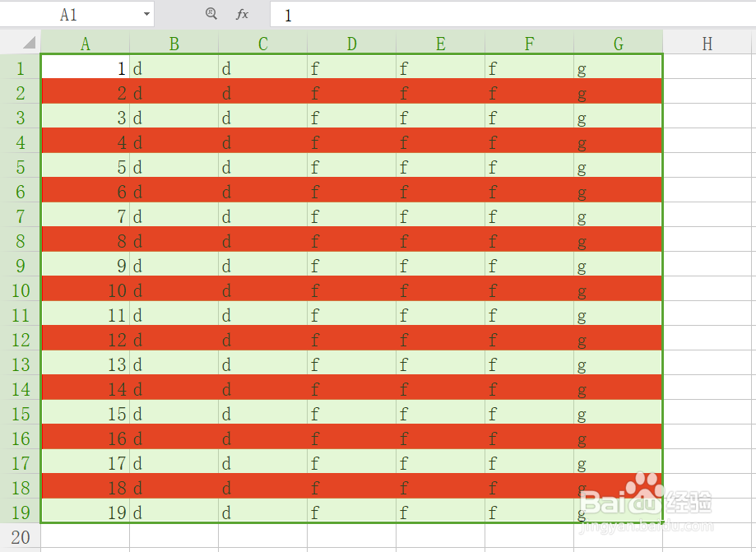
Task: Click cell A9 containing 9
Action: (86, 264)
